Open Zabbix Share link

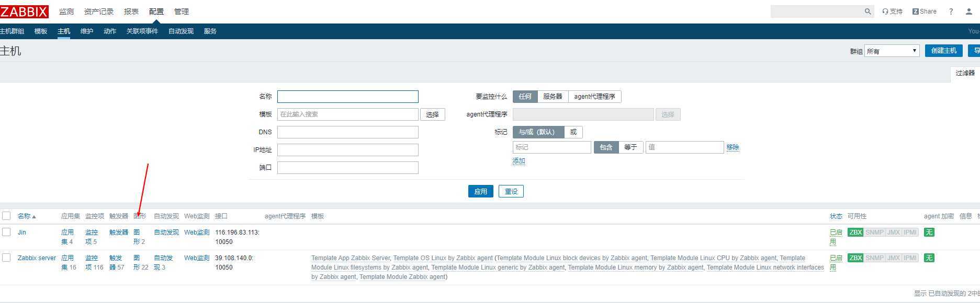tap(925, 11)
